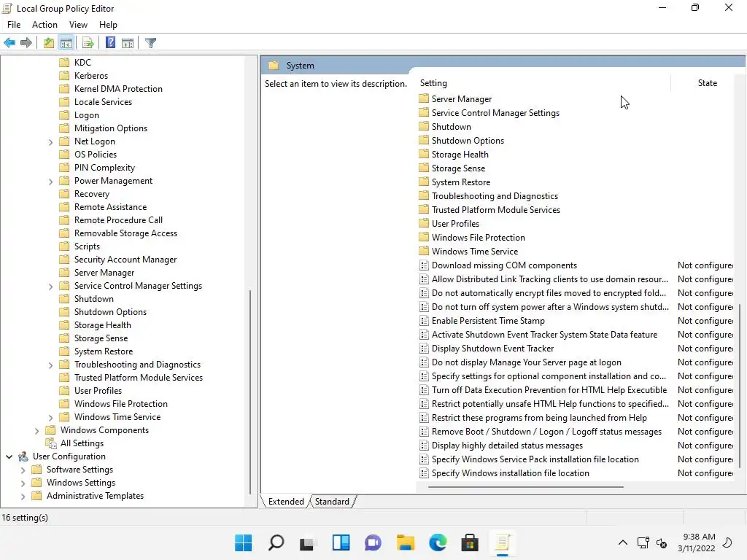Click the clock showing 9:38 AM

tap(699, 537)
